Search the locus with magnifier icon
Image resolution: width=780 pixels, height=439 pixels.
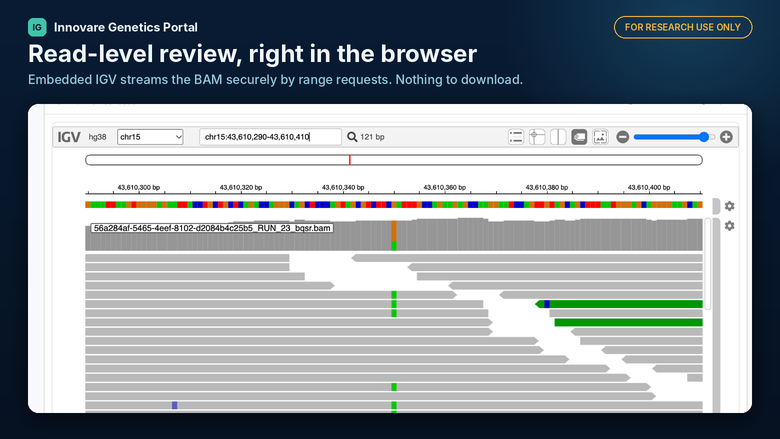coord(352,137)
